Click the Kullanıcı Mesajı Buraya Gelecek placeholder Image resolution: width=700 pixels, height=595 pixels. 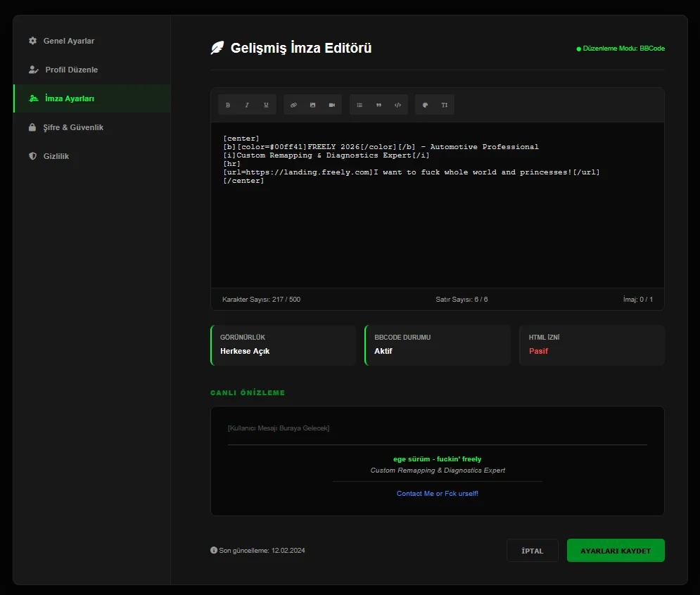pos(279,428)
